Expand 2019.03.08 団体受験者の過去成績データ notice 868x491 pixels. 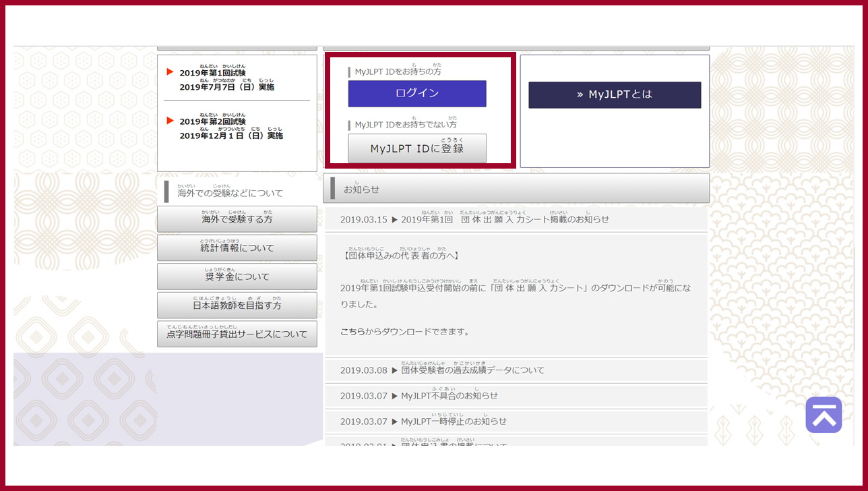coord(516,370)
